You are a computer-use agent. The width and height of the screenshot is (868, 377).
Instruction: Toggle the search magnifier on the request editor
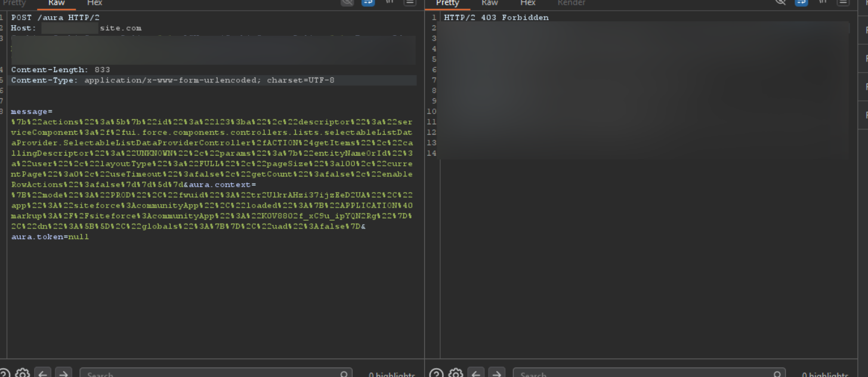click(347, 2)
